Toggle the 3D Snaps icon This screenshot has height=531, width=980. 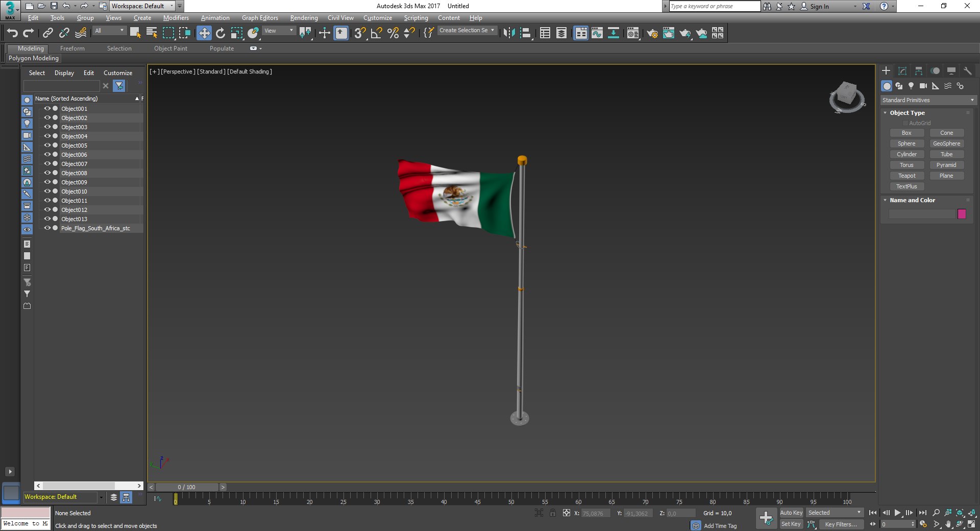pyautogui.click(x=360, y=33)
